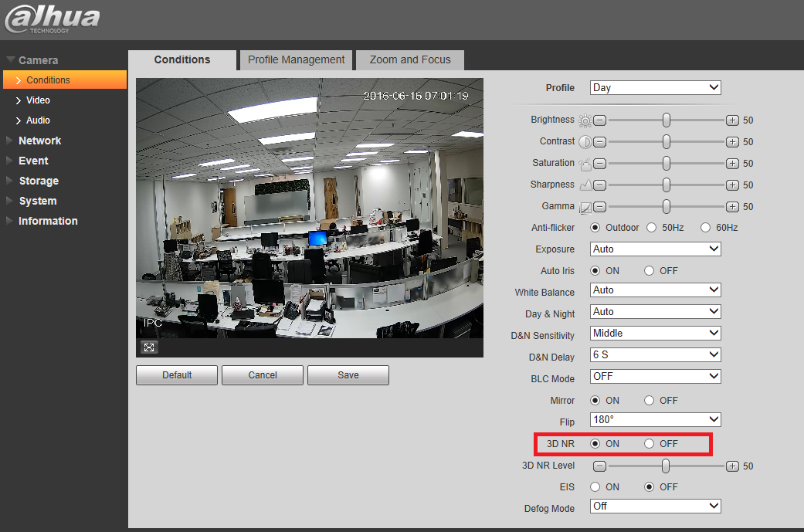This screenshot has height=532, width=804.
Task: Click the Default button
Action: click(177, 375)
